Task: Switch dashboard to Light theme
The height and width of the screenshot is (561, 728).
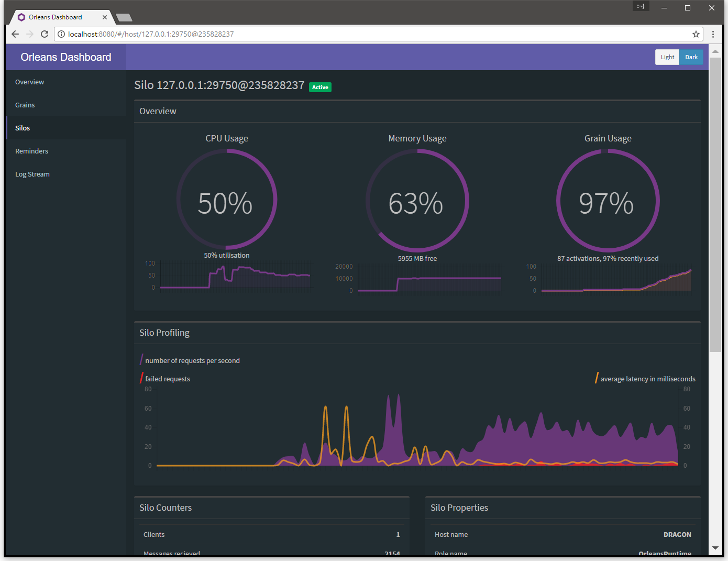Action: coord(667,57)
